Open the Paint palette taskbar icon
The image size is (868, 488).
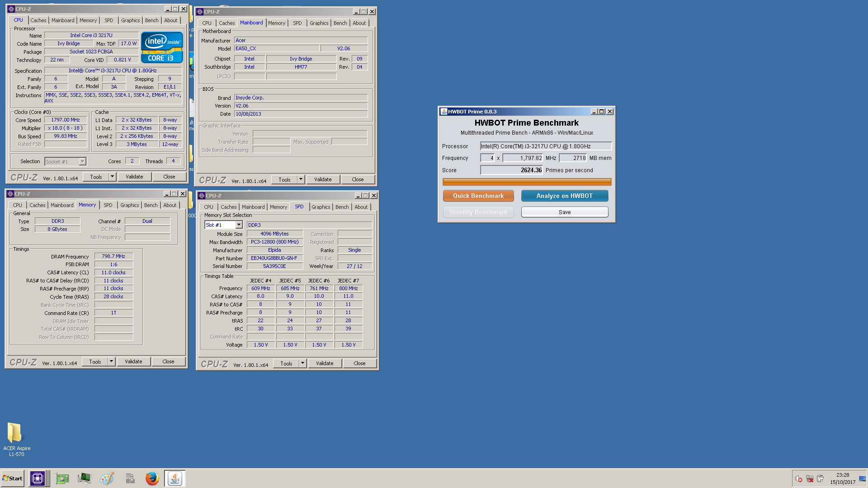(107, 479)
